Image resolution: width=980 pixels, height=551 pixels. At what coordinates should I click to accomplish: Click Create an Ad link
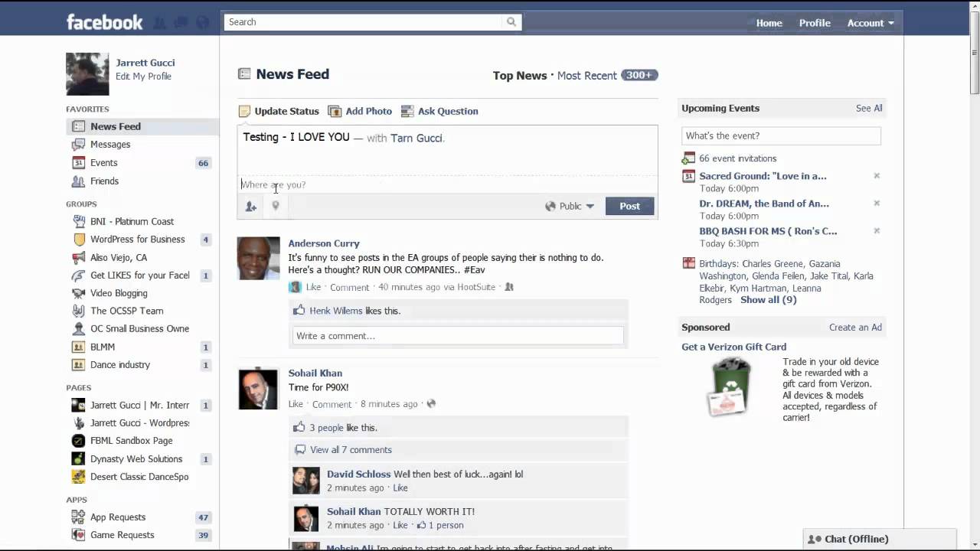click(x=855, y=328)
